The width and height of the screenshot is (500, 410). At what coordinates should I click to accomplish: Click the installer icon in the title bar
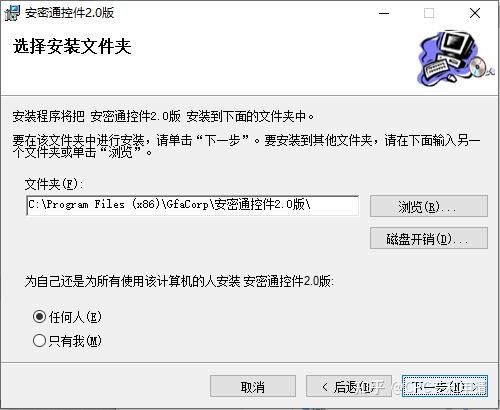pyautogui.click(x=12, y=13)
